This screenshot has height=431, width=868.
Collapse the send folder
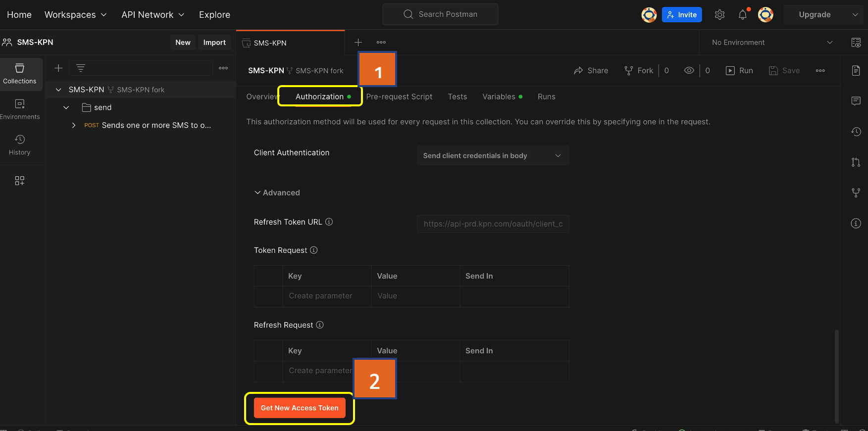pyautogui.click(x=66, y=107)
